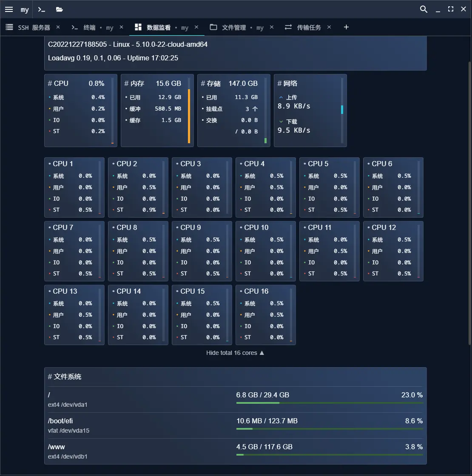
Task: Click the CPU 1 core card title
Action: point(63,164)
